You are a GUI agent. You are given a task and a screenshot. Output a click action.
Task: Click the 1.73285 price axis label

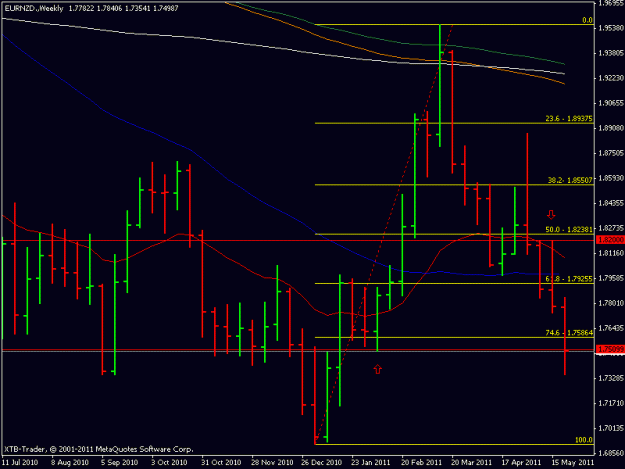[611, 378]
